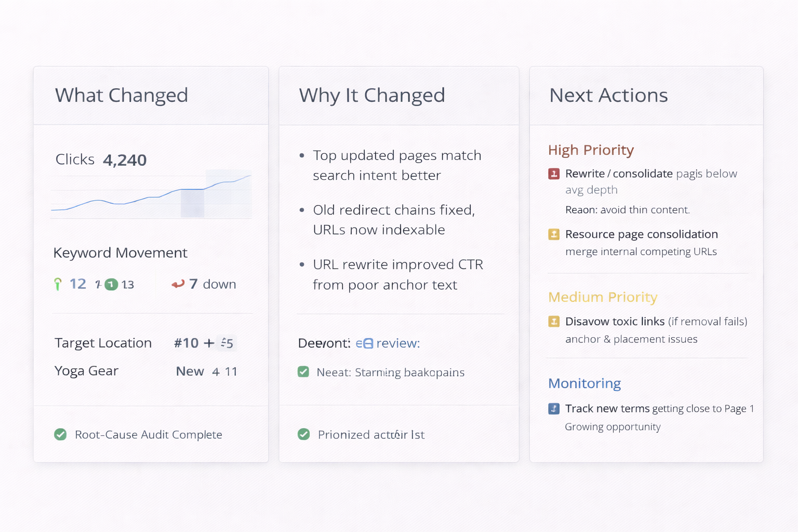This screenshot has height=532, width=798.
Task: Click the red keywords-down arrow icon
Action: [179, 284]
